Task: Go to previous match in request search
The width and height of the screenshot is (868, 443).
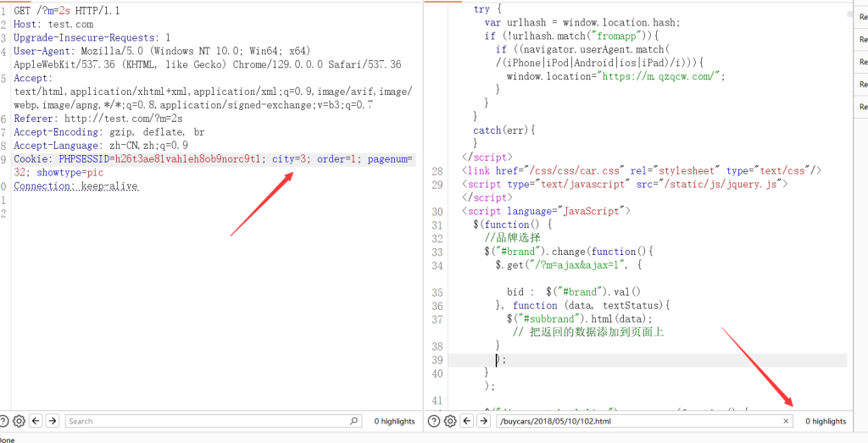Action: pyautogui.click(x=36, y=421)
